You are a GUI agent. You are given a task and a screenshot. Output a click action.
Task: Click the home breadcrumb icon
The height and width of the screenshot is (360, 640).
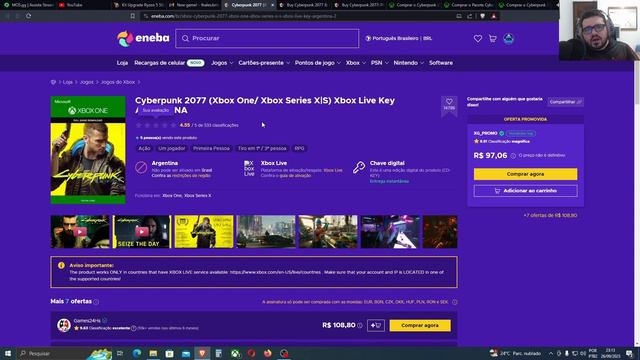coord(53,82)
